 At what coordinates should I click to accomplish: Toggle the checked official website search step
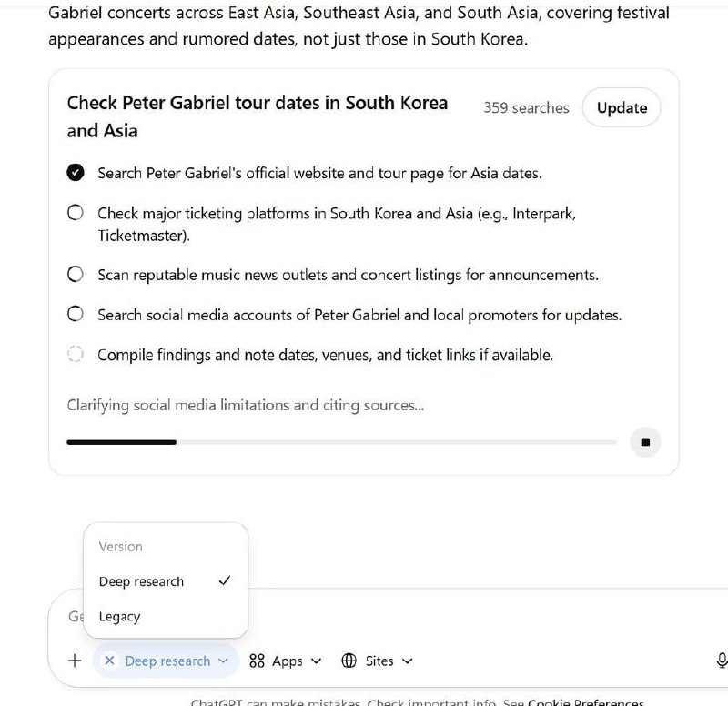pos(76,173)
